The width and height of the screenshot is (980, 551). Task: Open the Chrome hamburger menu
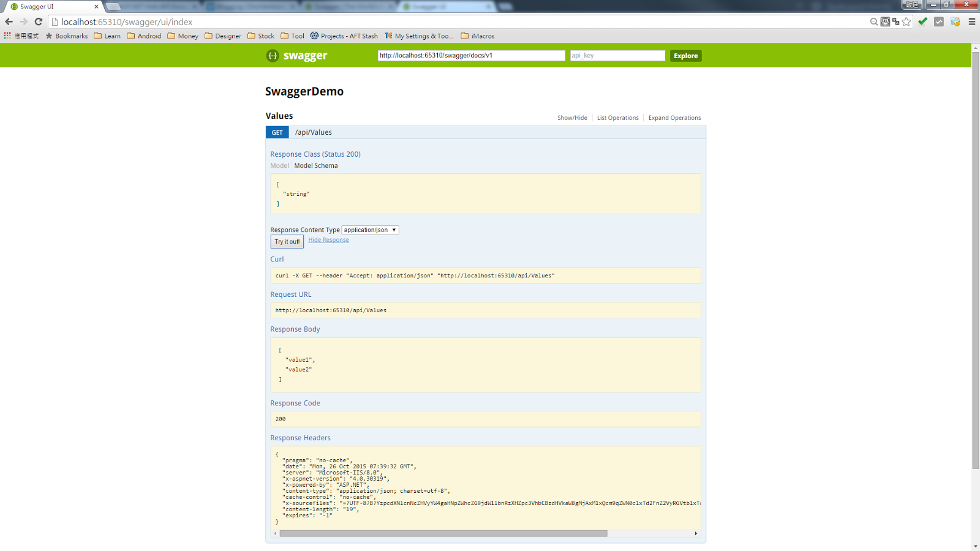(971, 21)
